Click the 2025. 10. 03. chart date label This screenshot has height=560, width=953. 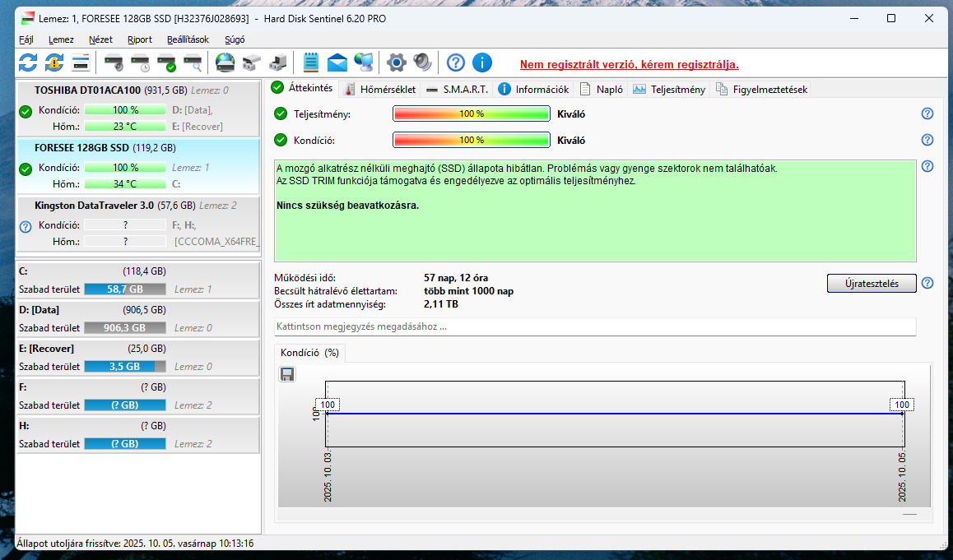click(x=328, y=477)
